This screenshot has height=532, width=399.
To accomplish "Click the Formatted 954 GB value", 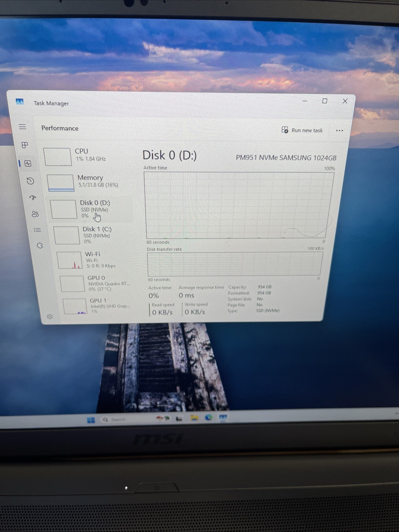I will point(264,293).
